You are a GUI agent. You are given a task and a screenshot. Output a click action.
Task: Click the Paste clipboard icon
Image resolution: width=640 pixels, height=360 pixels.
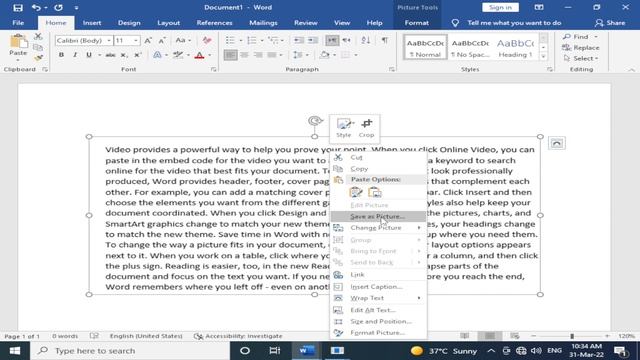(18, 42)
